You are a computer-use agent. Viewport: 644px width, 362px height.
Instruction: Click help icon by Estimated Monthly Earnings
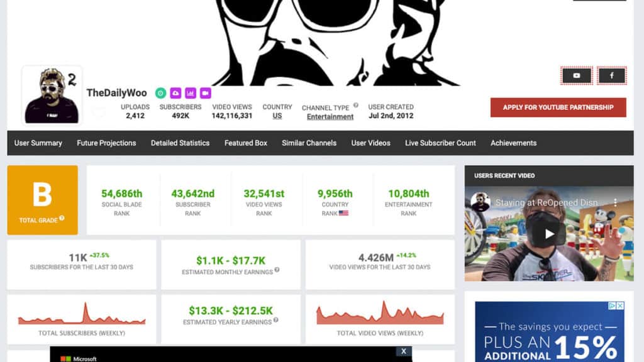pyautogui.click(x=277, y=270)
